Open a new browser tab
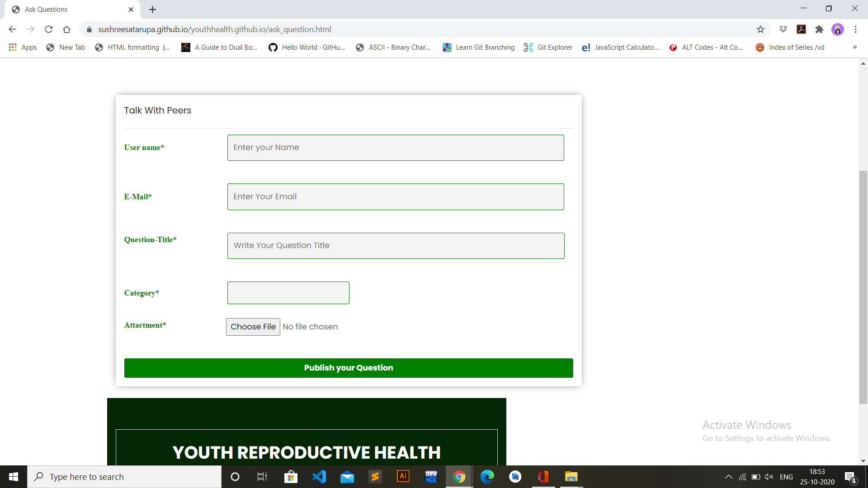This screenshot has width=868, height=488. (152, 9)
